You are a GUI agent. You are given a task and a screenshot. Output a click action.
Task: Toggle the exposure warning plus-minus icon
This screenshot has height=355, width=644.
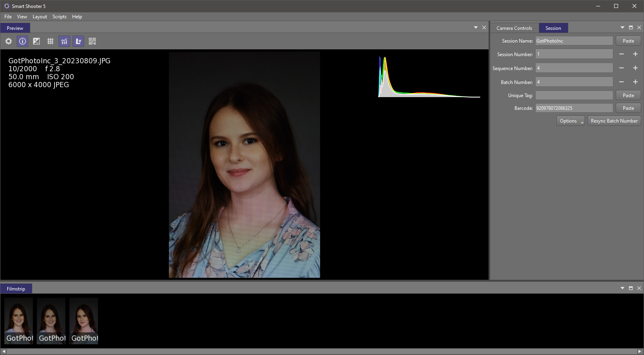(36, 41)
